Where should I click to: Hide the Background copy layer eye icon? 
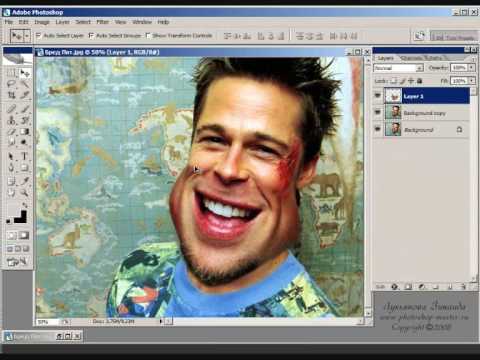tap(378, 113)
